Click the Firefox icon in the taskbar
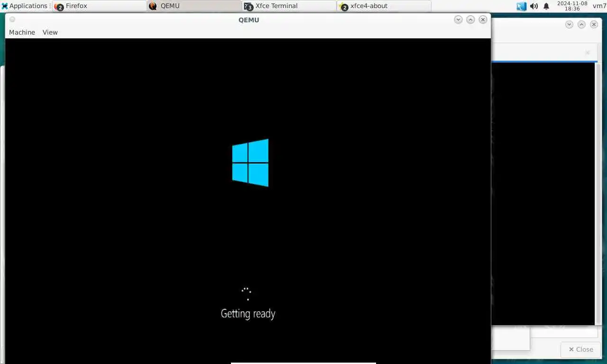The image size is (607, 364). click(59, 6)
